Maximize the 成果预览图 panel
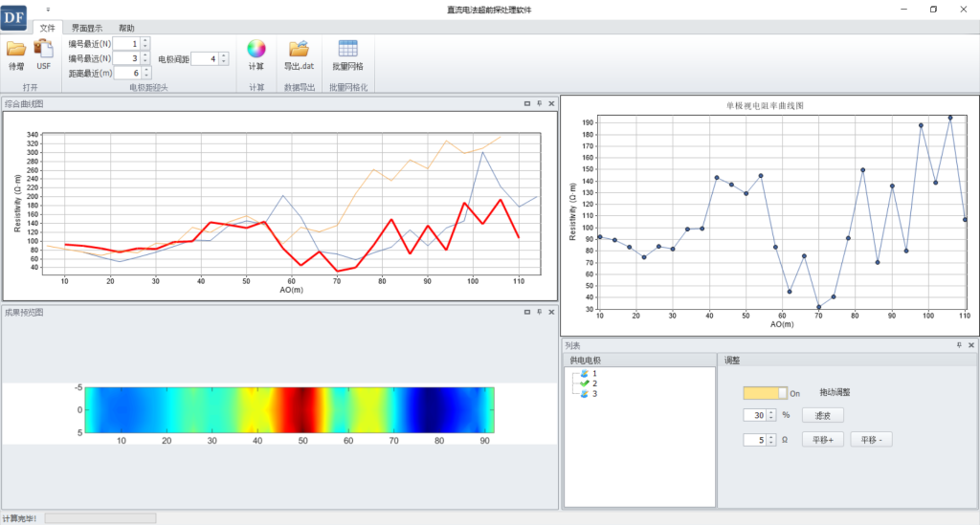Image resolution: width=980 pixels, height=525 pixels. (527, 312)
